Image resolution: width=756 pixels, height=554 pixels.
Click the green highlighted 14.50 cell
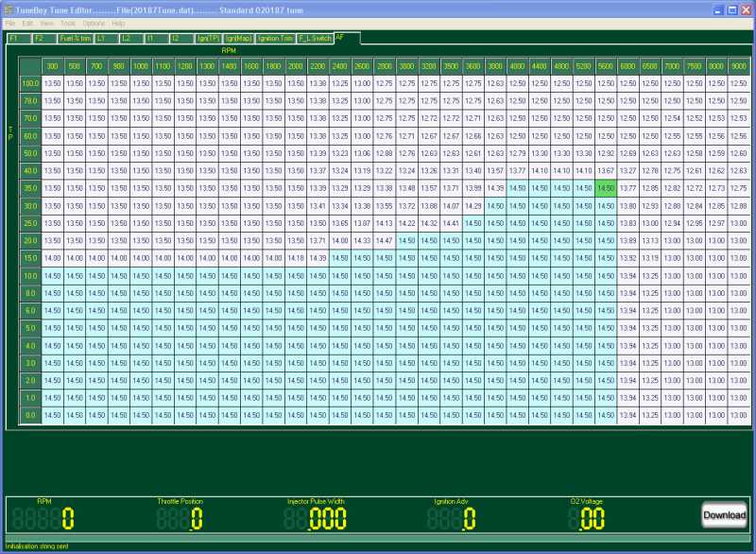click(606, 188)
